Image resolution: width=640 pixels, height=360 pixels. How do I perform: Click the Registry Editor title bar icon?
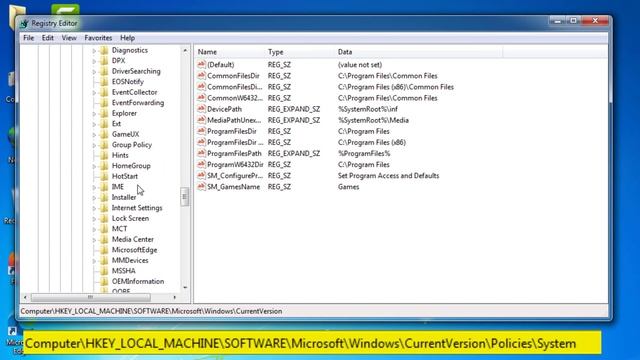click(24, 24)
